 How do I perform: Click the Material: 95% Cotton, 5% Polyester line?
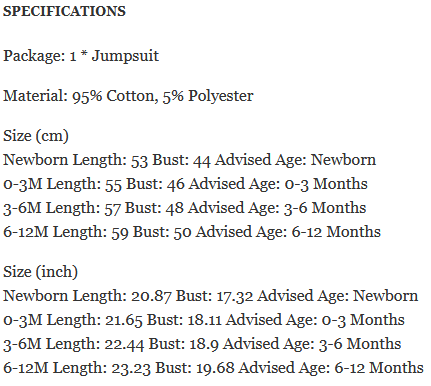tap(128, 96)
